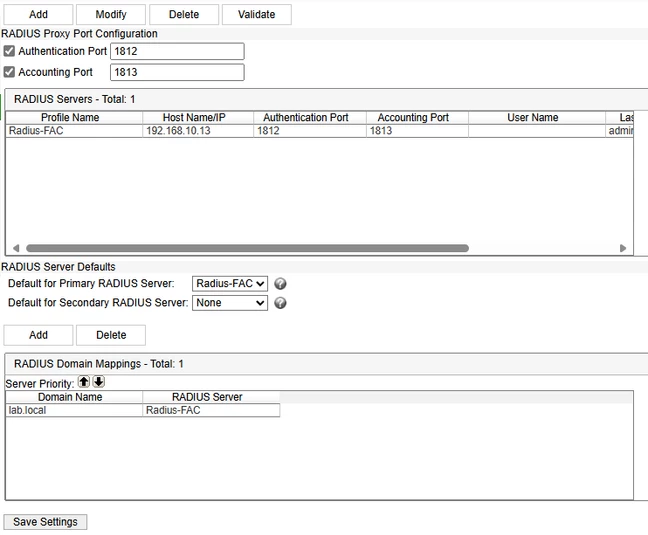The width and height of the screenshot is (648, 535).
Task: Open Default for Secondary RADIUS Server dropdown
Action: pyautogui.click(x=230, y=303)
